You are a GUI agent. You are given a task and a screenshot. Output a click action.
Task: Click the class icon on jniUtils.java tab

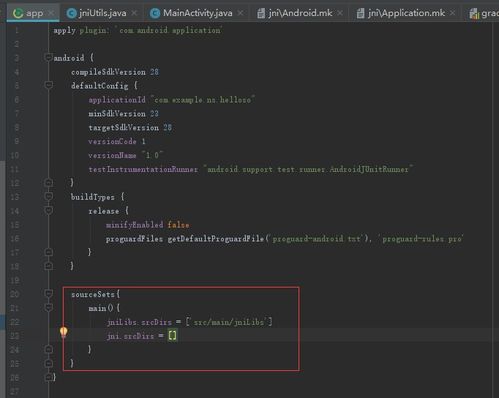(71, 13)
